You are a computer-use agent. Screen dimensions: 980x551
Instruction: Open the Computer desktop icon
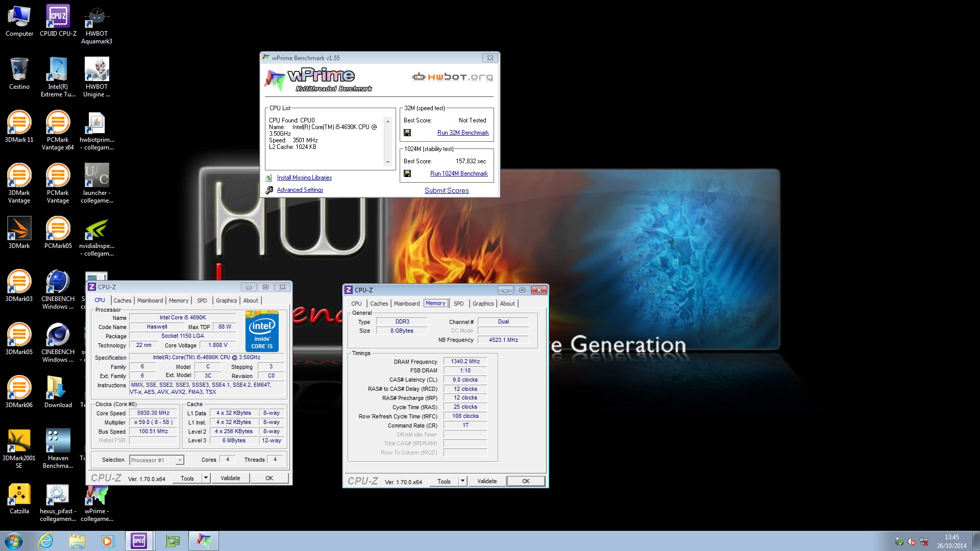(19, 21)
